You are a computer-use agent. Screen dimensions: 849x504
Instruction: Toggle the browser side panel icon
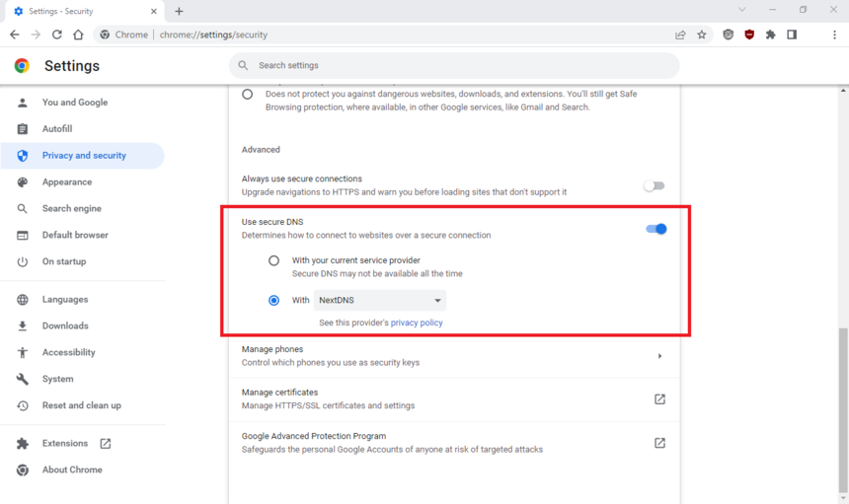tap(792, 35)
